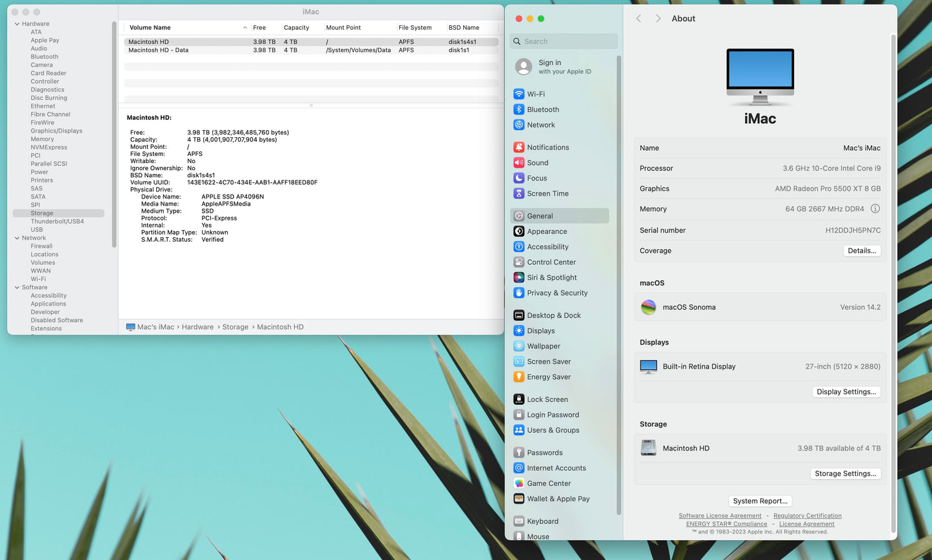Collapse the Hardware tree section
Screen dimensions: 932x560
pos(17,24)
